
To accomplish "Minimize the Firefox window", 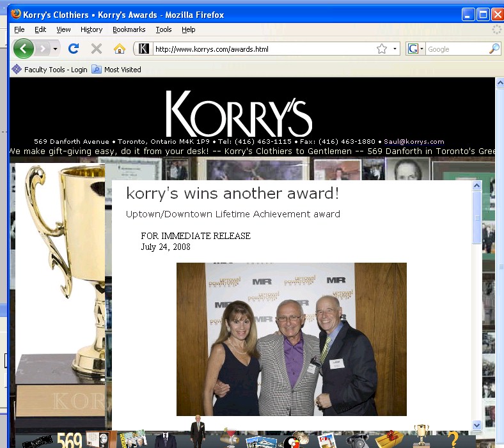I will [468, 15].
